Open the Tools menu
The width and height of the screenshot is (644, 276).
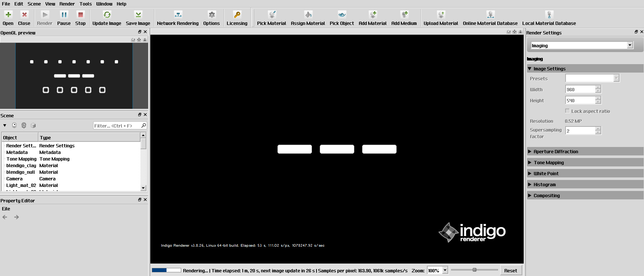[x=85, y=4]
